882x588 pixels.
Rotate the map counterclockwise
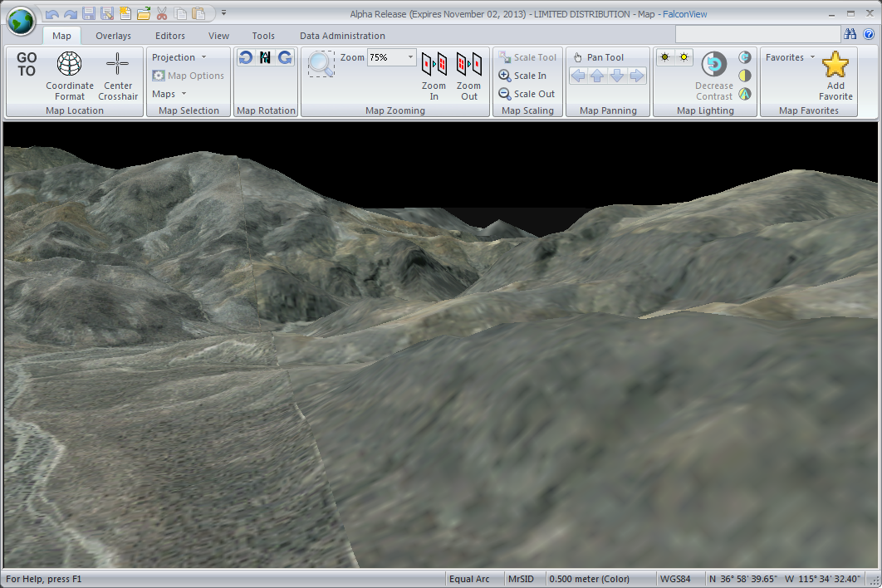pyautogui.click(x=245, y=56)
